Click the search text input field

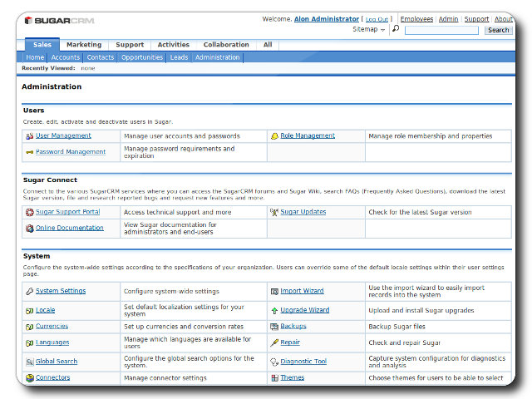coord(441,30)
